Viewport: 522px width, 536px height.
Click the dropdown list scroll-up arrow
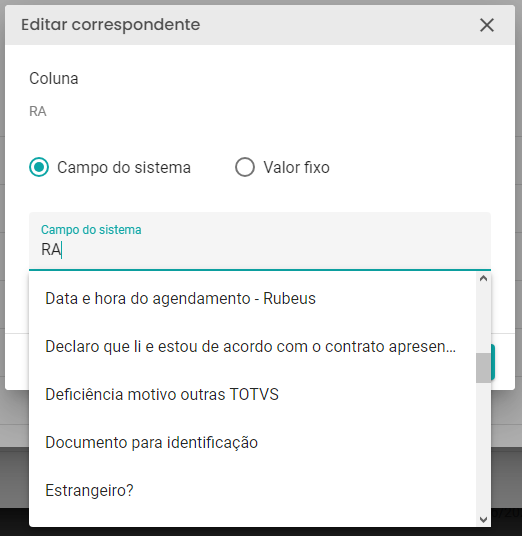483,278
